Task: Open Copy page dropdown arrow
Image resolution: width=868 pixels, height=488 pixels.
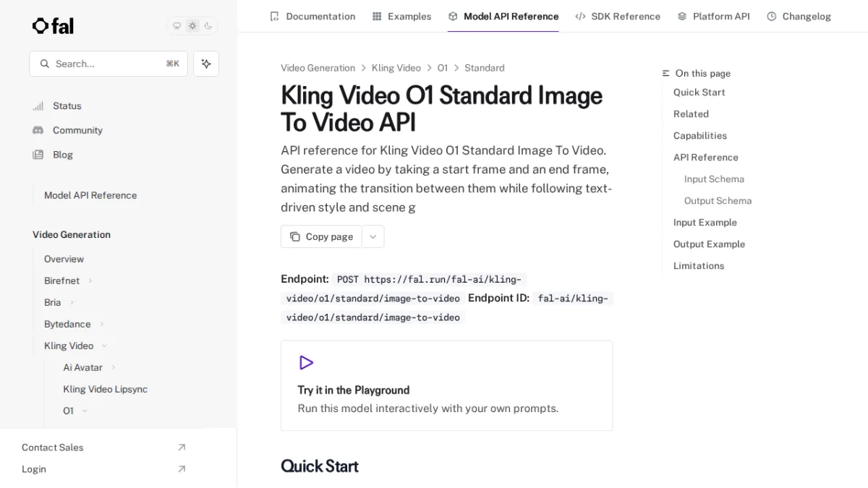Action: point(373,236)
